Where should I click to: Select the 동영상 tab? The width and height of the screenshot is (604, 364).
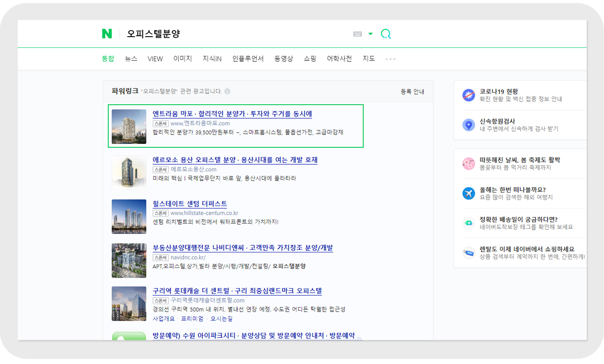(284, 59)
